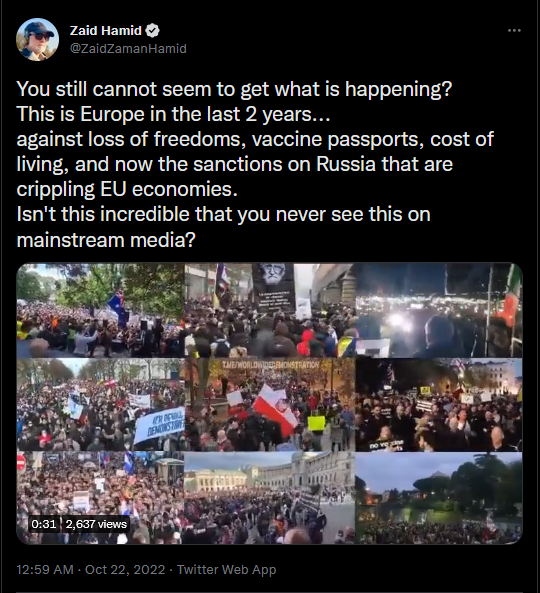The width and height of the screenshot is (540, 593).
Task: Click Zaid Hamid's profile avatar
Action: tap(37, 39)
